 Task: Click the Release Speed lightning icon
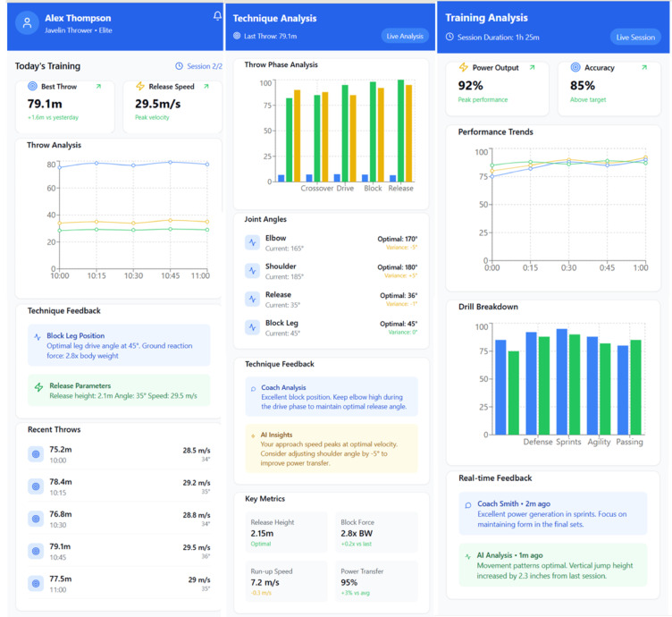click(140, 87)
